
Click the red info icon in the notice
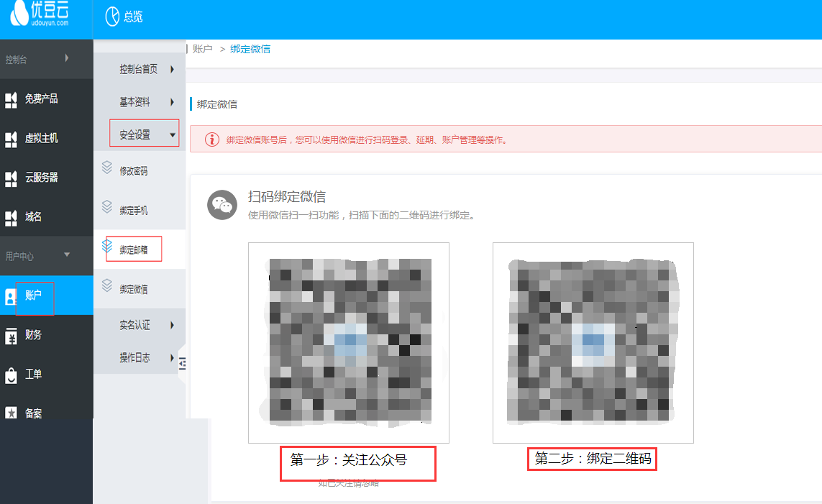click(211, 139)
